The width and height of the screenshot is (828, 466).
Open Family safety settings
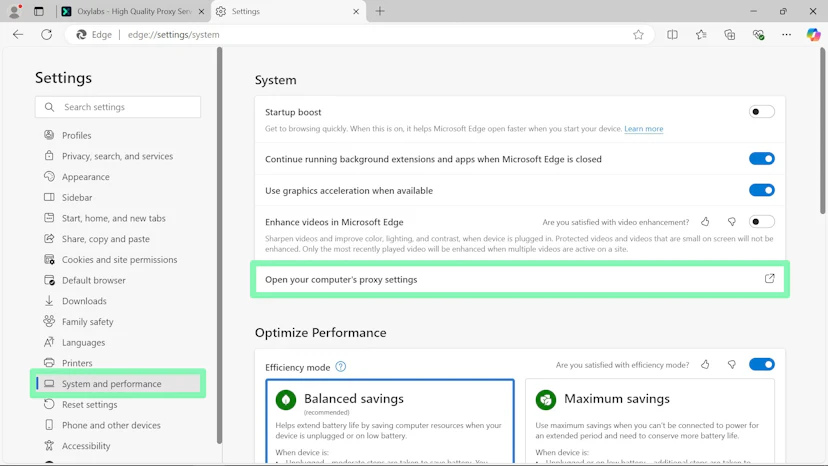88,321
